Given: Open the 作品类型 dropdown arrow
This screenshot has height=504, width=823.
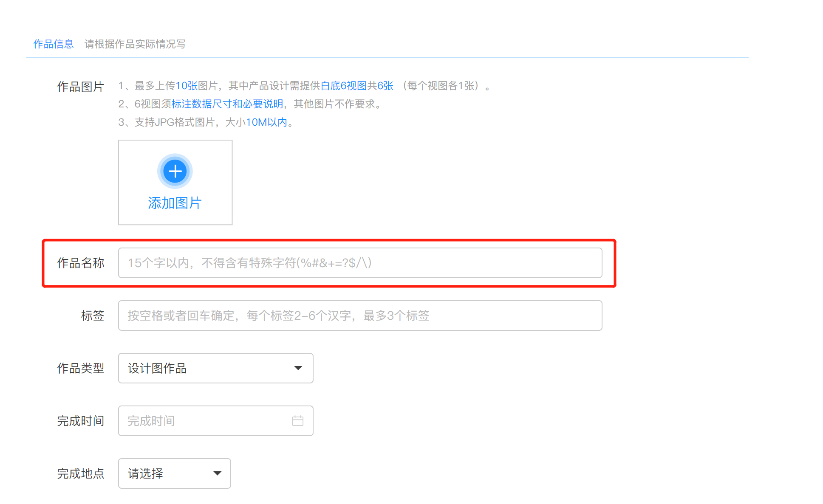Looking at the screenshot, I should point(298,368).
